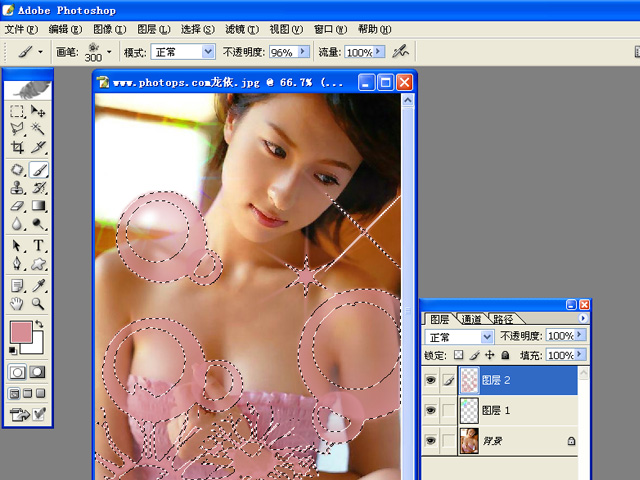Activate the Zoom magnifier tool
640x480 pixels.
point(39,303)
